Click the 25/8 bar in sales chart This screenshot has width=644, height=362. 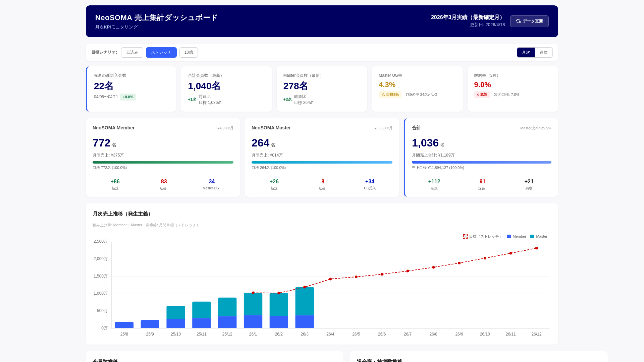[124, 325]
